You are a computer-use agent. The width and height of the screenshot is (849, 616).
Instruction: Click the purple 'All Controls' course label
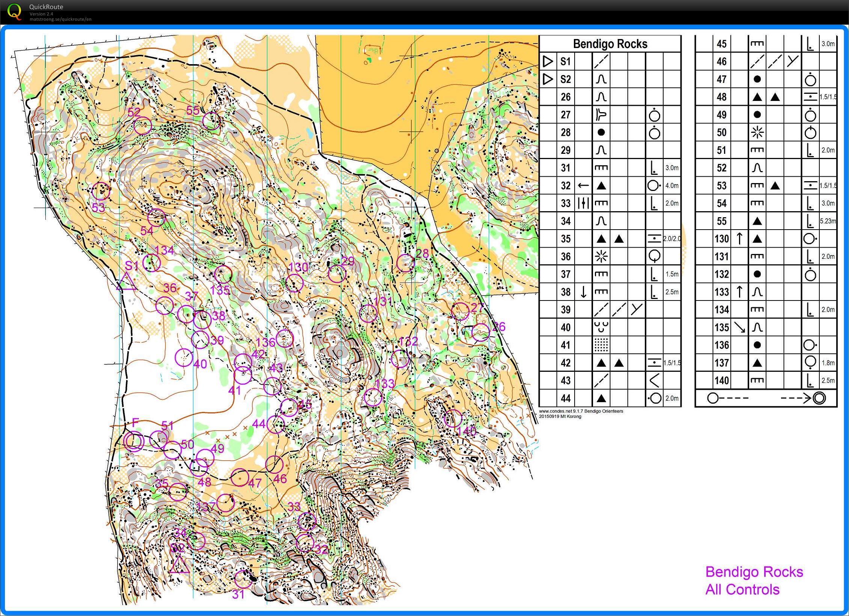point(742,590)
